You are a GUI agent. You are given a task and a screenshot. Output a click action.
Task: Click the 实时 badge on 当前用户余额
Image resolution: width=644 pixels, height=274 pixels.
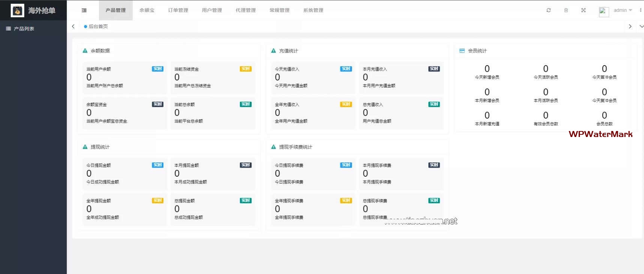(x=157, y=69)
